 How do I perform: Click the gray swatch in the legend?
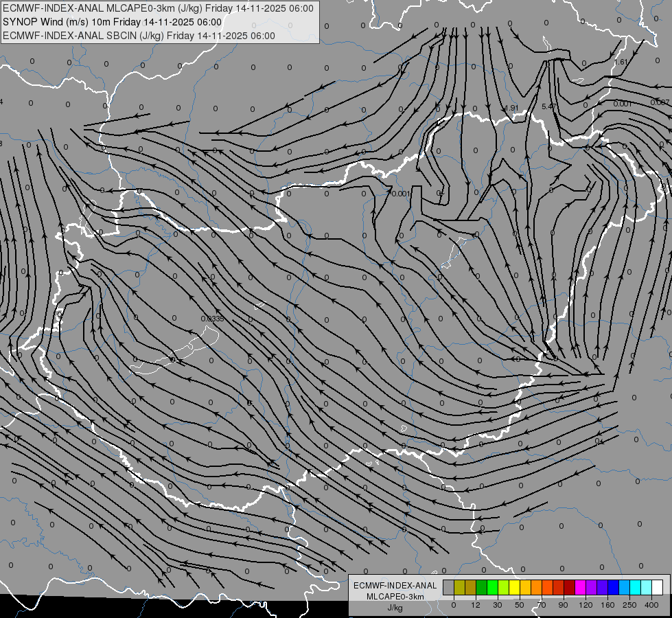tap(448, 587)
